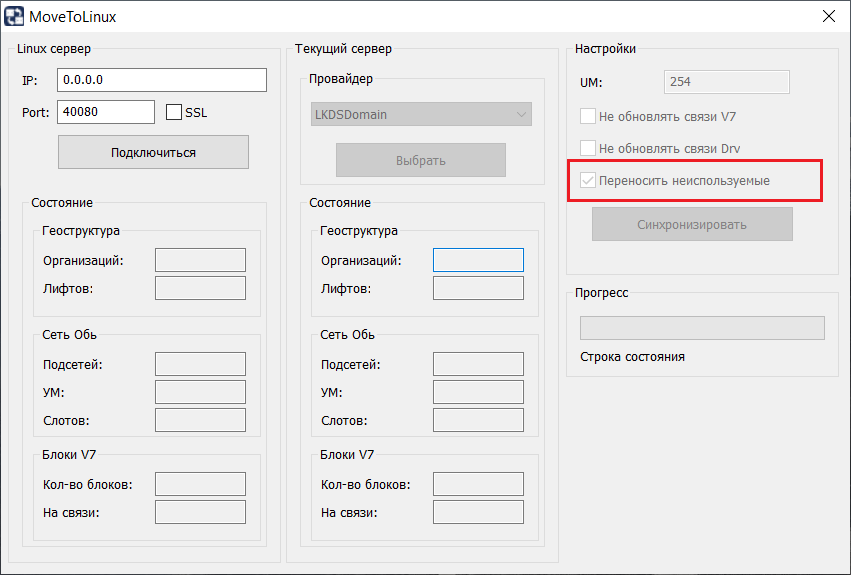Click the Синхронизировать button
Viewport: 851px width, 575px height.
click(x=692, y=224)
